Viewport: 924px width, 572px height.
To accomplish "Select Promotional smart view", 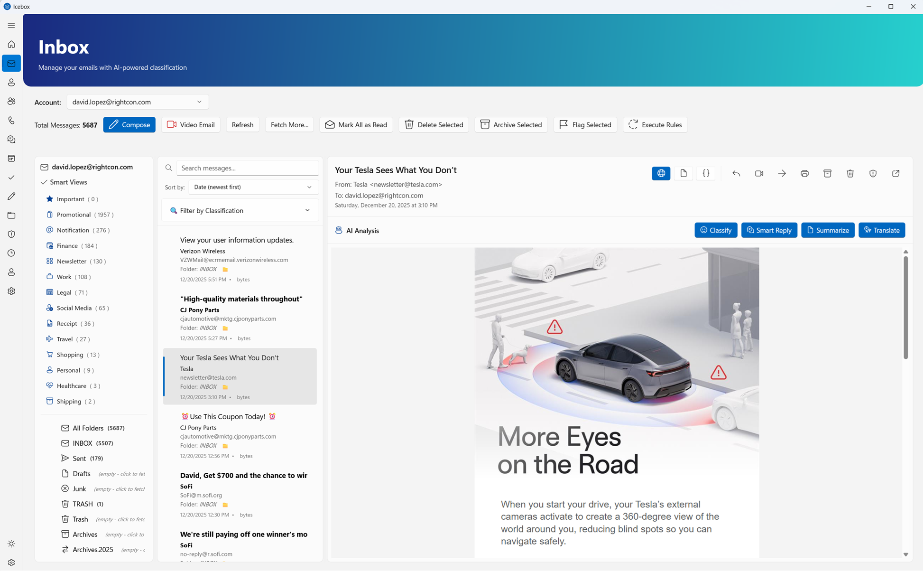I will [74, 215].
